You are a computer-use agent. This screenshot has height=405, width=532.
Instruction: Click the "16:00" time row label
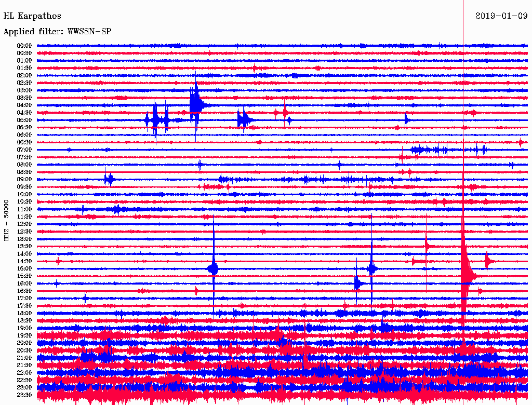click(x=24, y=283)
